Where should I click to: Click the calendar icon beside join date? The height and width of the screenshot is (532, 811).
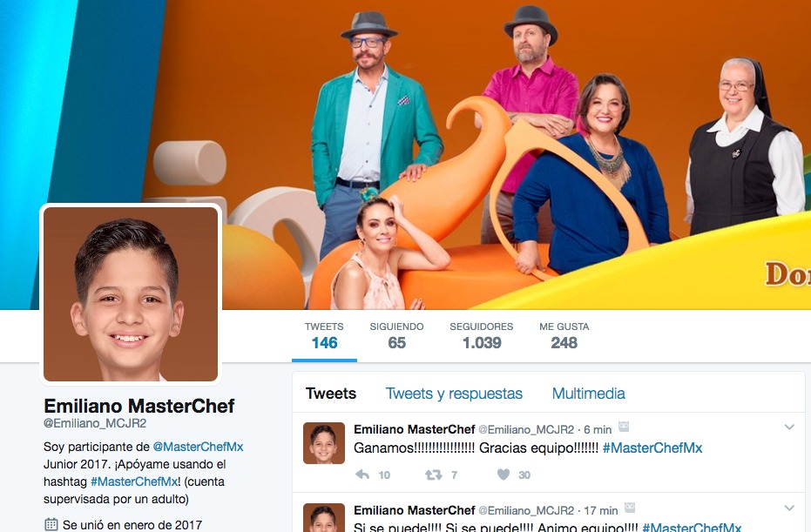51,524
